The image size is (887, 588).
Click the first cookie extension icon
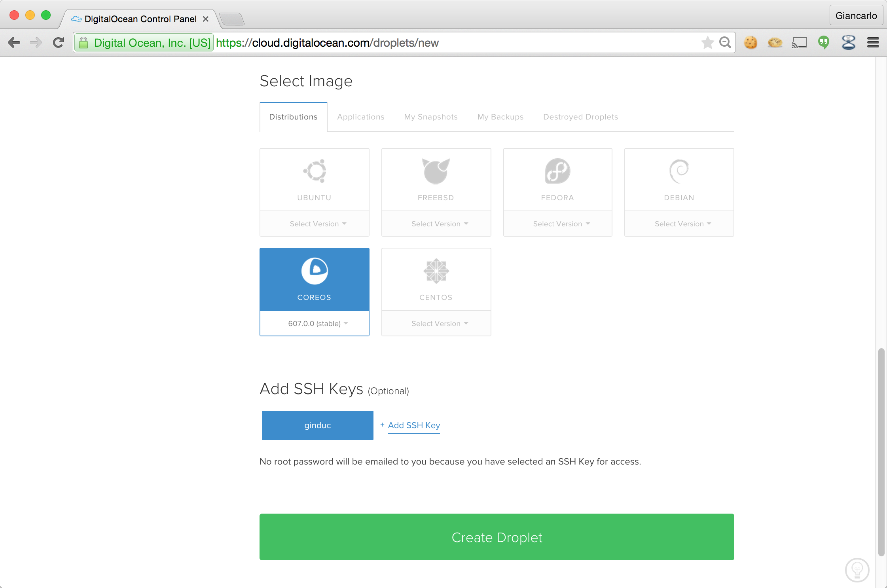751,42
